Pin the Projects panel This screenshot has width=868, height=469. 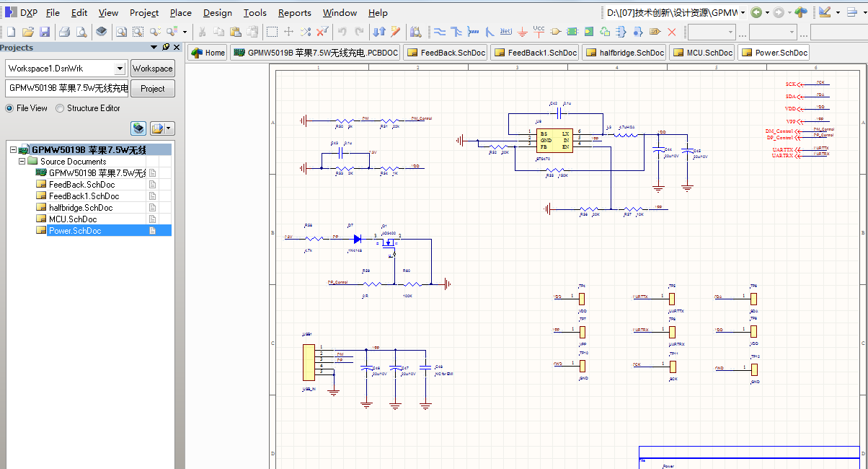[166, 47]
